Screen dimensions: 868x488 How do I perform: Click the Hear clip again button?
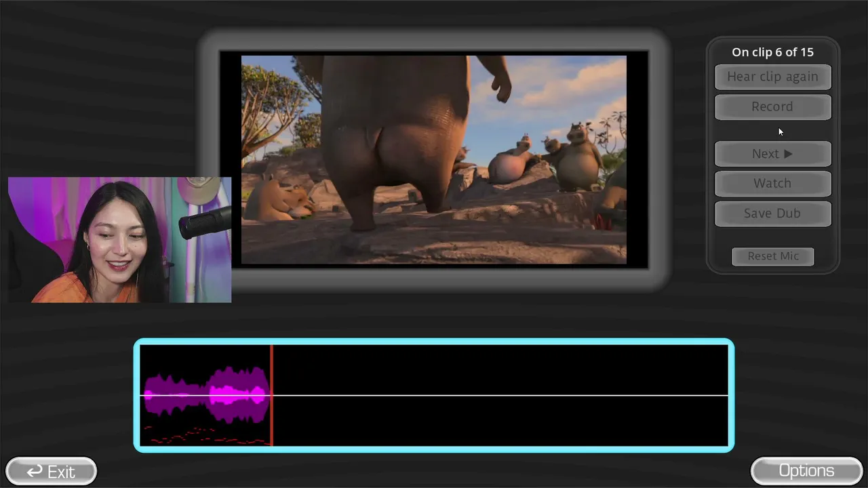point(772,77)
